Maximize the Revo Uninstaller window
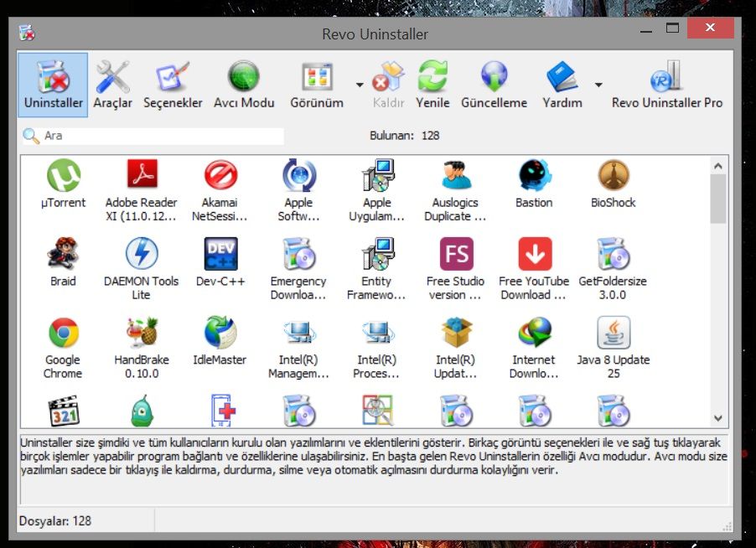756x548 pixels. pos(672,28)
